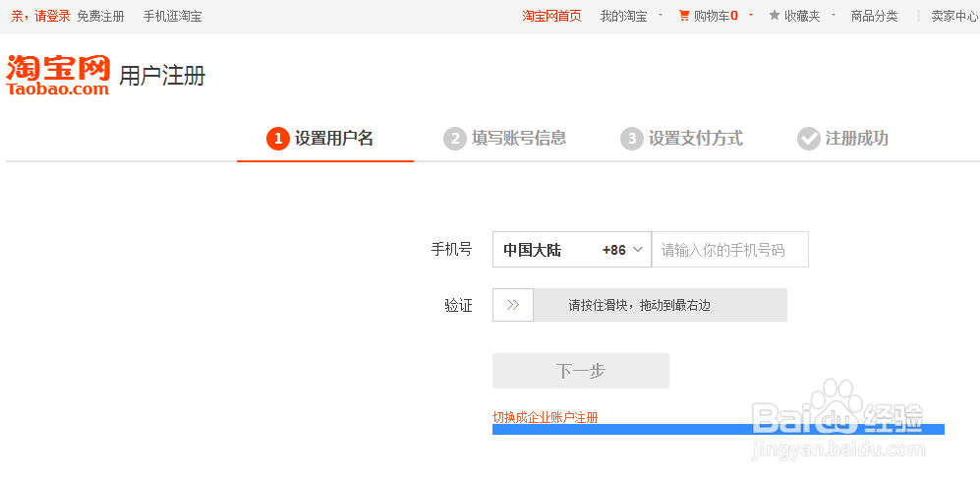Viewport: 980px width, 483px height.
Task: Expand the 购物车 dropdown arrow
Action: 751,15
